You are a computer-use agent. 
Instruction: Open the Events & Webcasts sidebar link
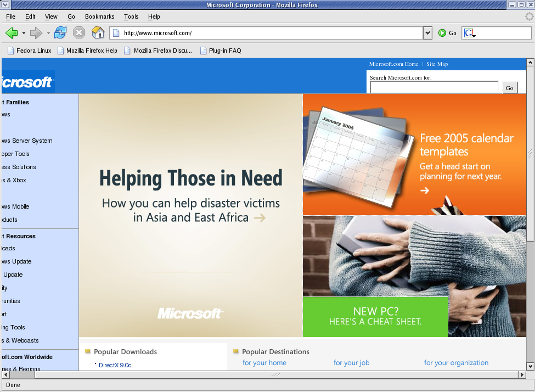tap(20, 340)
